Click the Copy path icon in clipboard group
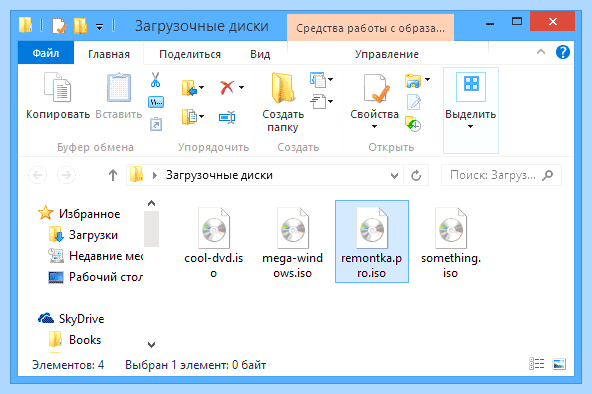Viewport: 592px width, 394px height. 156,102
